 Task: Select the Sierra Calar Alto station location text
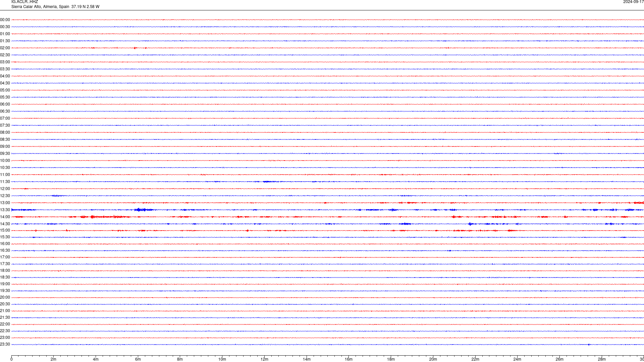[x=55, y=7]
